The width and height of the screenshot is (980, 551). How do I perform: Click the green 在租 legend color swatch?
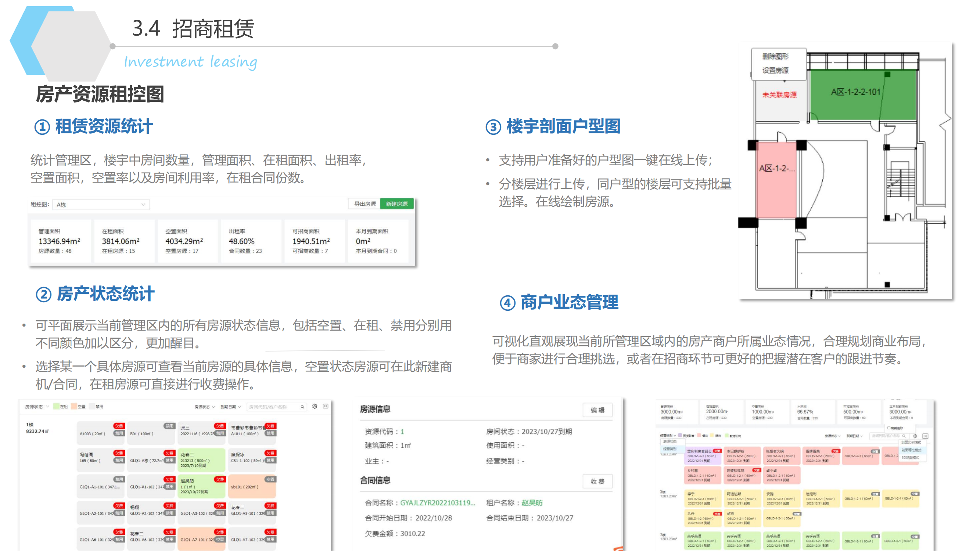point(56,406)
